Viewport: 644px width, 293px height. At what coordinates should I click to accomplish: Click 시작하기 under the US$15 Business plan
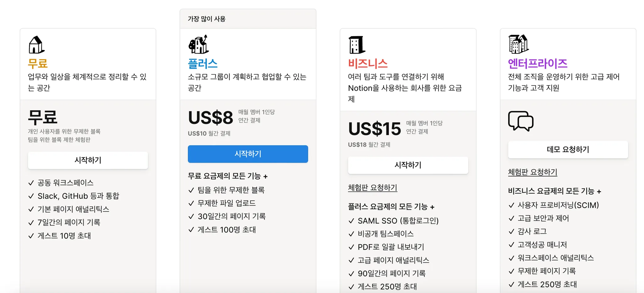tap(408, 165)
